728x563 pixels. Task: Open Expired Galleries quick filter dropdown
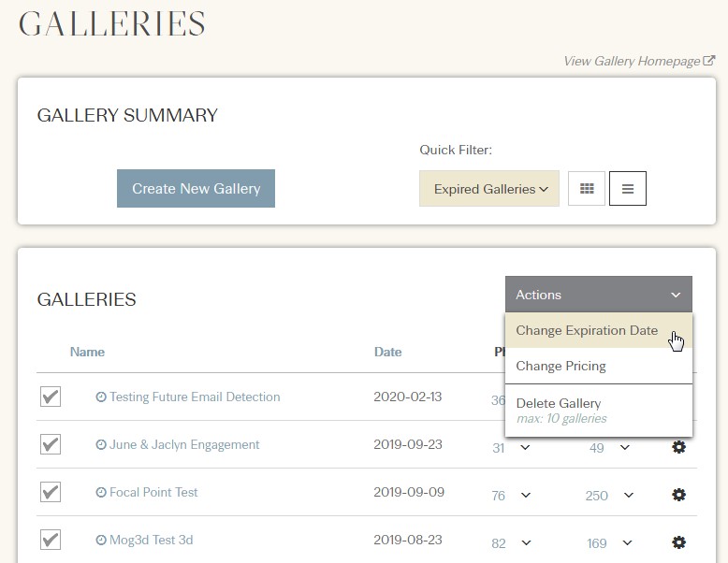(489, 188)
